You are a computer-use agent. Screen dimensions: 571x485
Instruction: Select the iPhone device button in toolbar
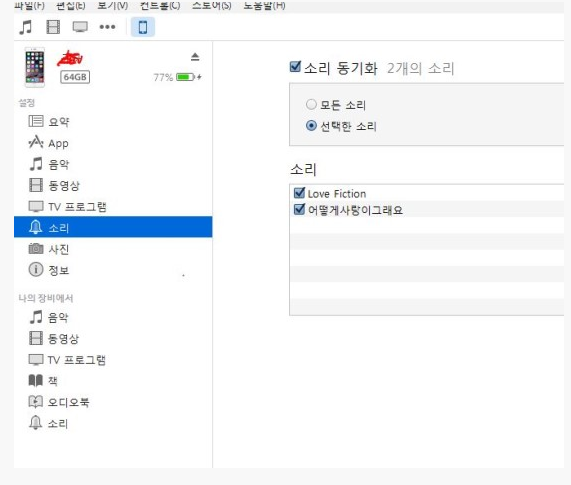click(143, 27)
